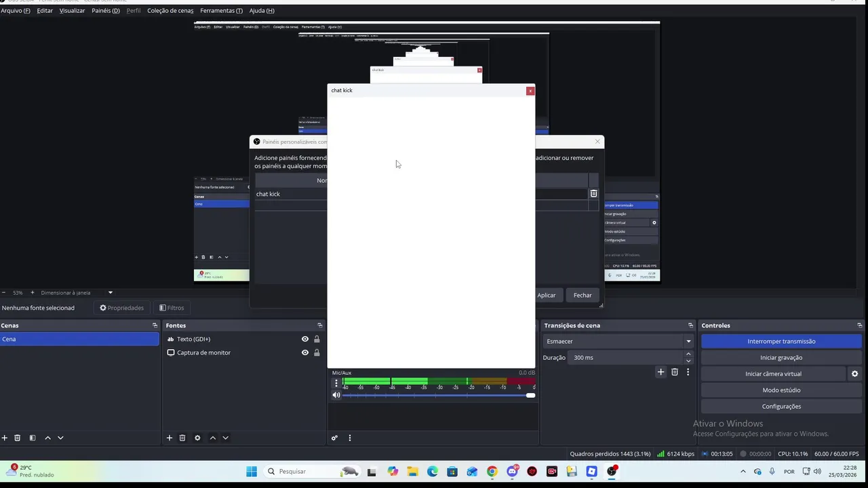The height and width of the screenshot is (488, 868).
Task: Mute the Mic/Aux speaker icon
Action: point(336,395)
